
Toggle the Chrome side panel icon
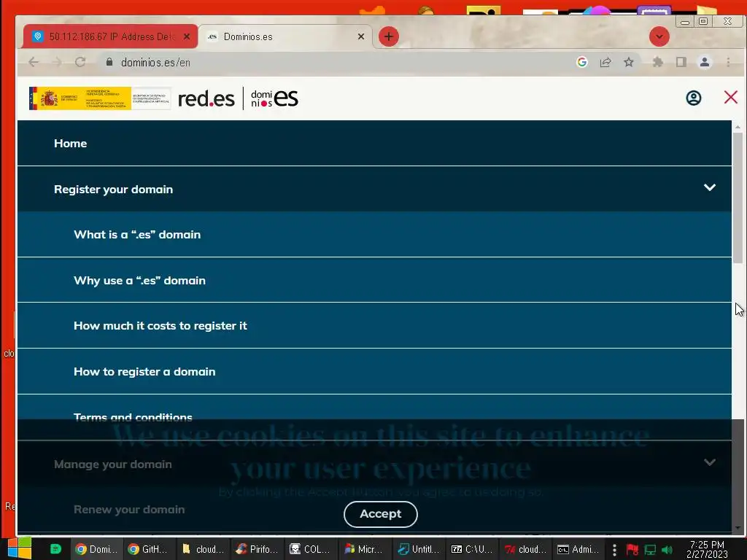coord(681,62)
